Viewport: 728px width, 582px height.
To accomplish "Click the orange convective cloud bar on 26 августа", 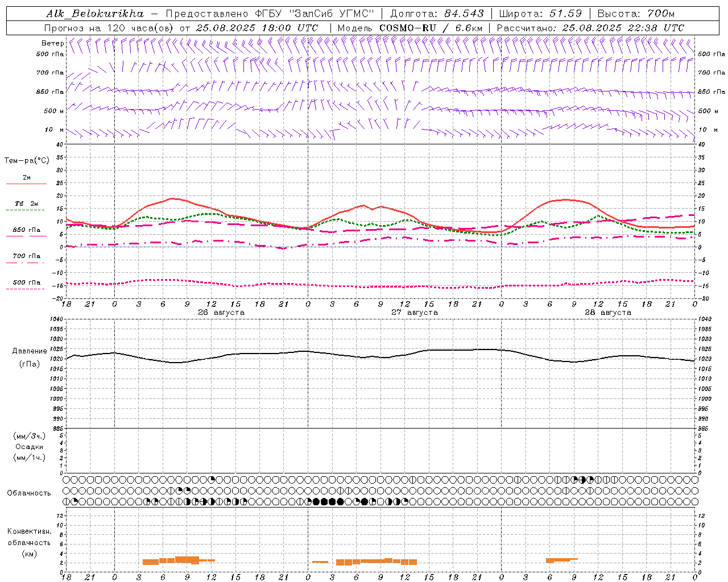I will pos(179,560).
